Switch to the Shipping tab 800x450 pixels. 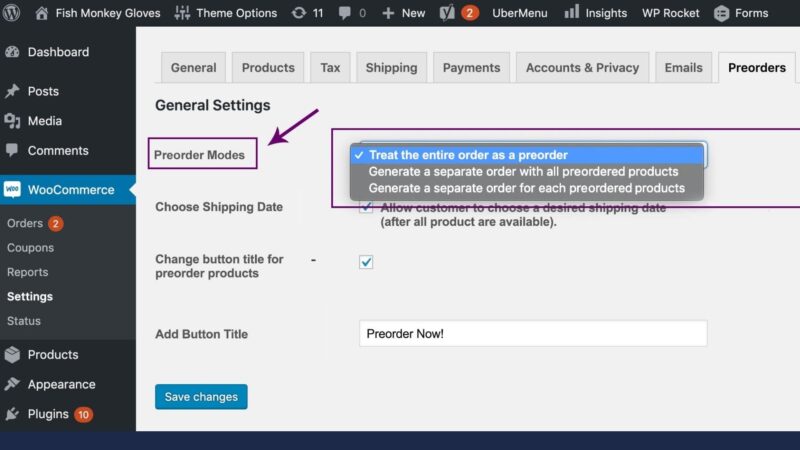tap(391, 67)
